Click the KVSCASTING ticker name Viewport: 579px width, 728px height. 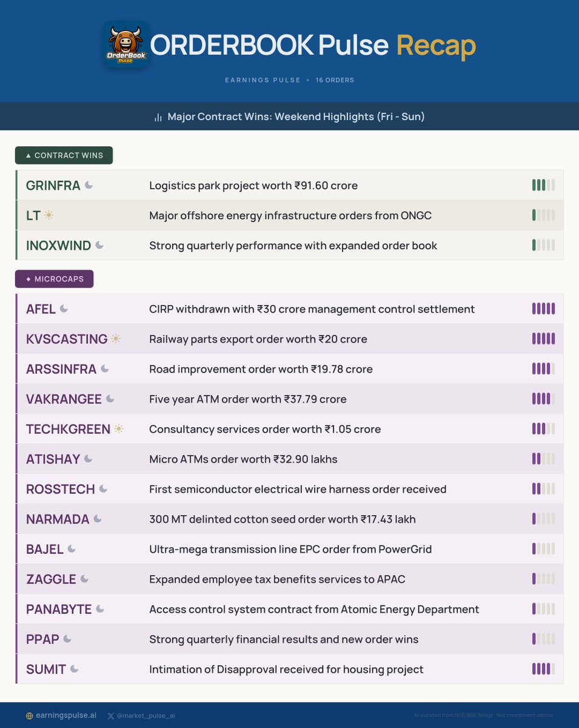67,339
